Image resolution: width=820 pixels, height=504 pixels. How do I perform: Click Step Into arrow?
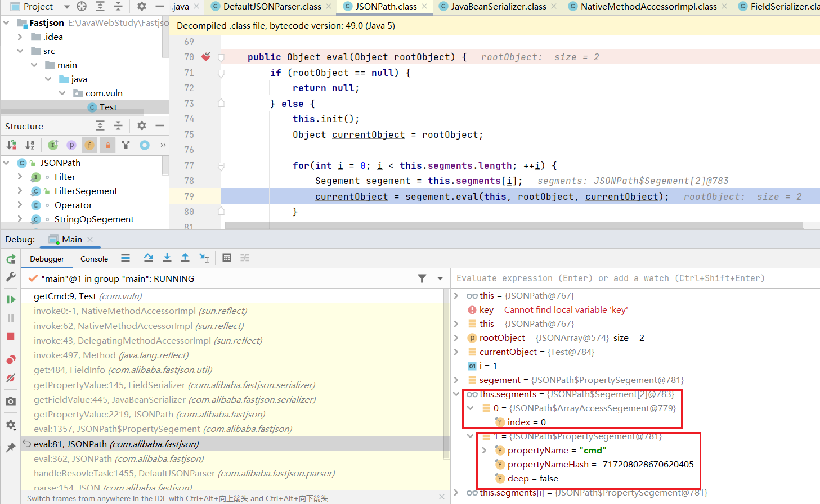tap(167, 258)
